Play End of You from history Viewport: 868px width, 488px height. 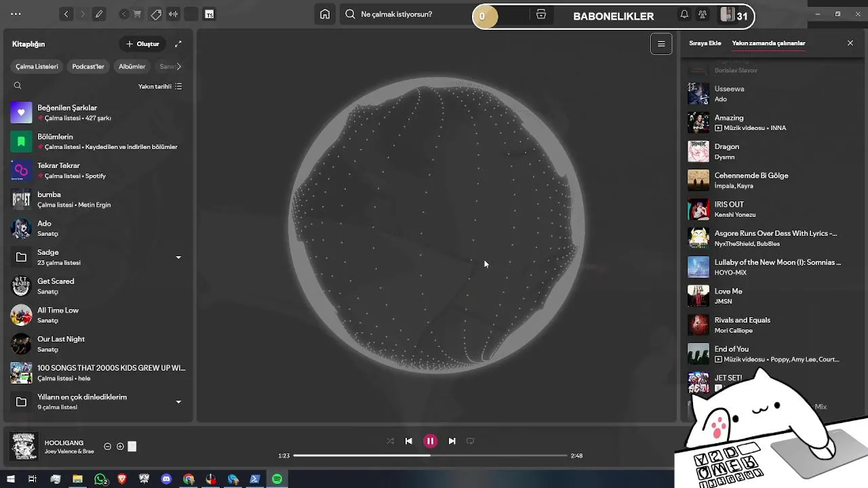point(772,354)
